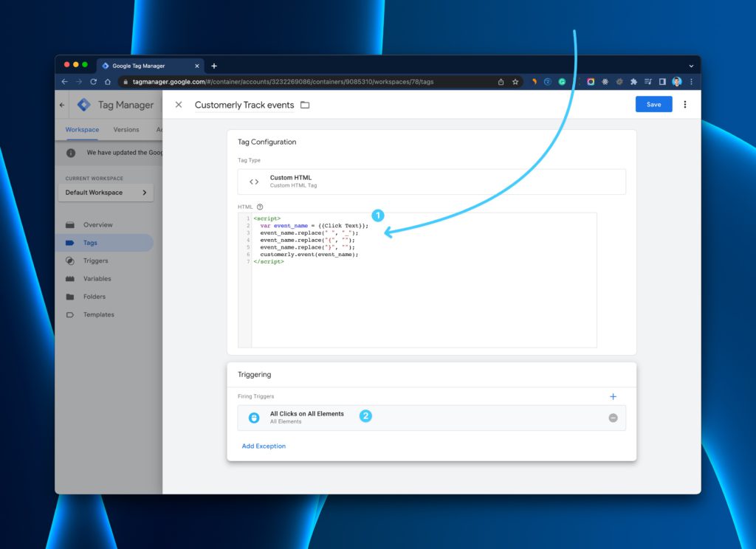
Task: Click the Tag Manager logo
Action: [84, 105]
